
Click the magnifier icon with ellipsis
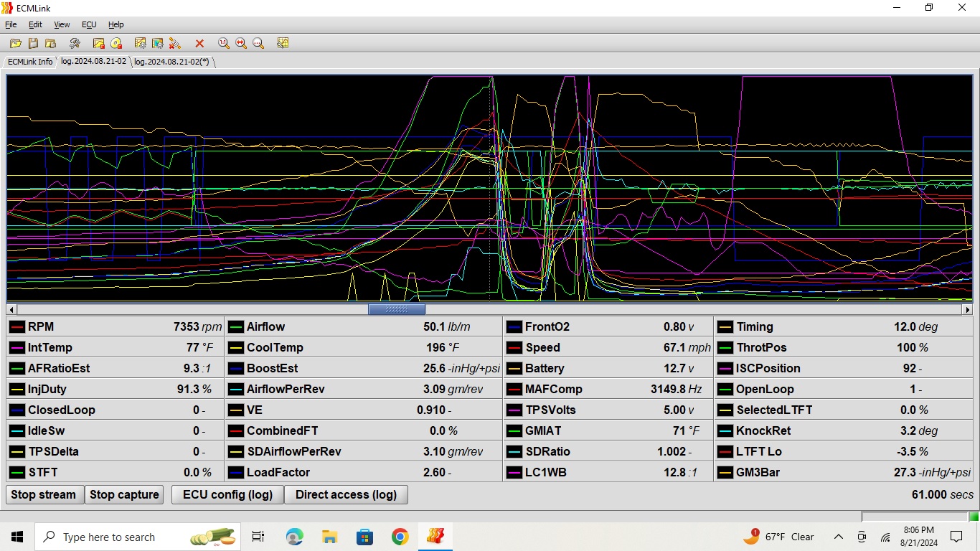(x=258, y=43)
